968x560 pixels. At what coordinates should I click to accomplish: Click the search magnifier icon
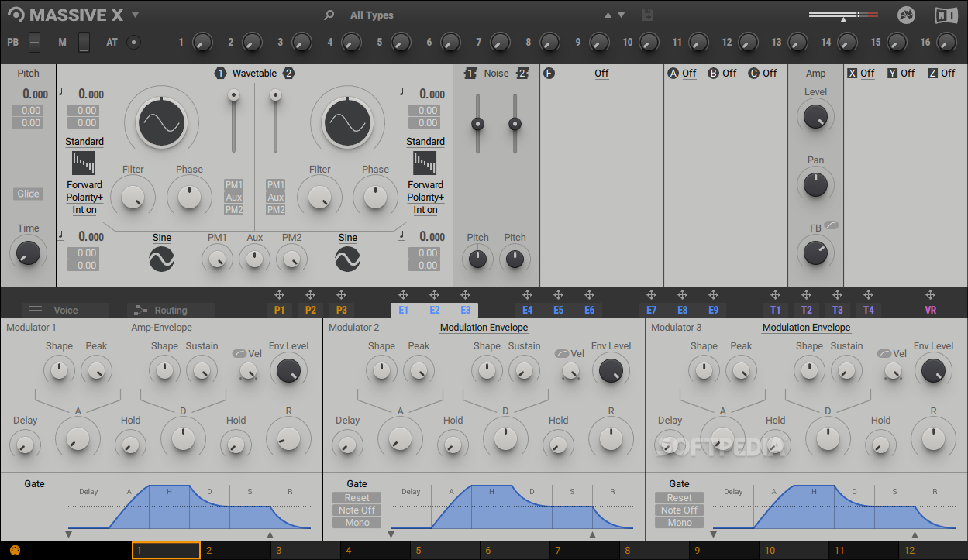click(329, 15)
